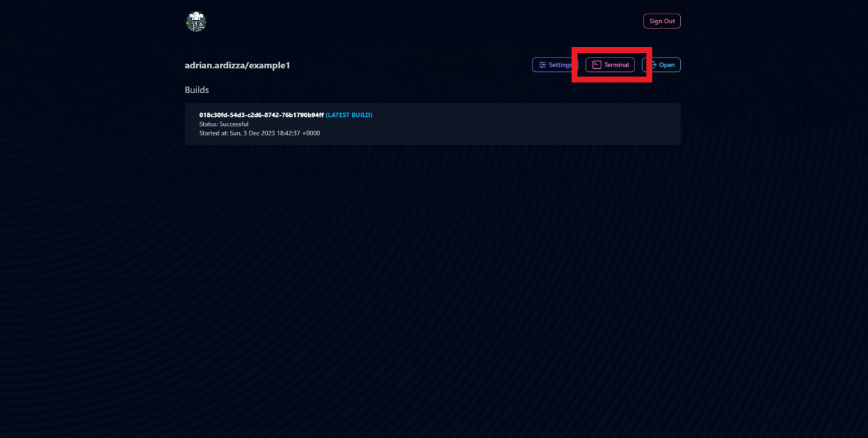
Task: Click the Status: Successful text
Action: tap(224, 124)
